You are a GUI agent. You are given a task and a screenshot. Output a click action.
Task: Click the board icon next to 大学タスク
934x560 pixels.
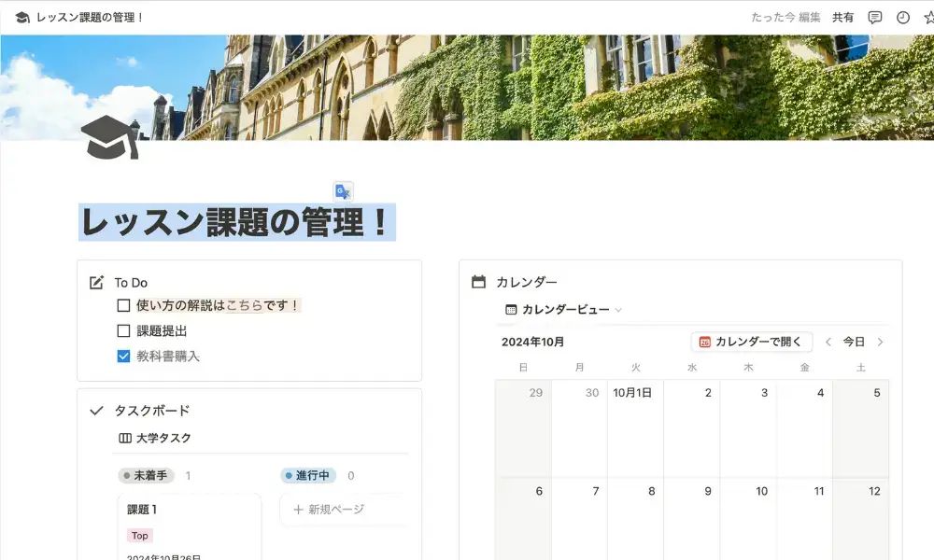click(x=125, y=438)
